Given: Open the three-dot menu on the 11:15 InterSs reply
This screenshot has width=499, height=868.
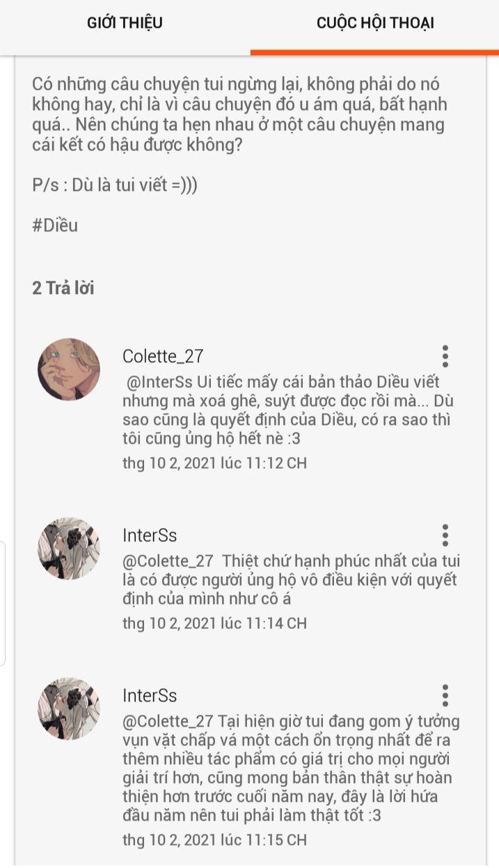Looking at the screenshot, I should (445, 695).
